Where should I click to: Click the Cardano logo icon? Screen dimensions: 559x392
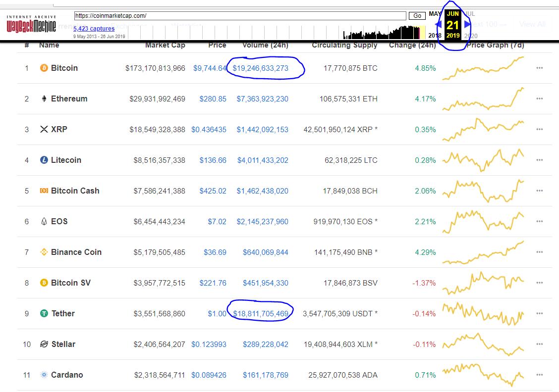(44, 375)
